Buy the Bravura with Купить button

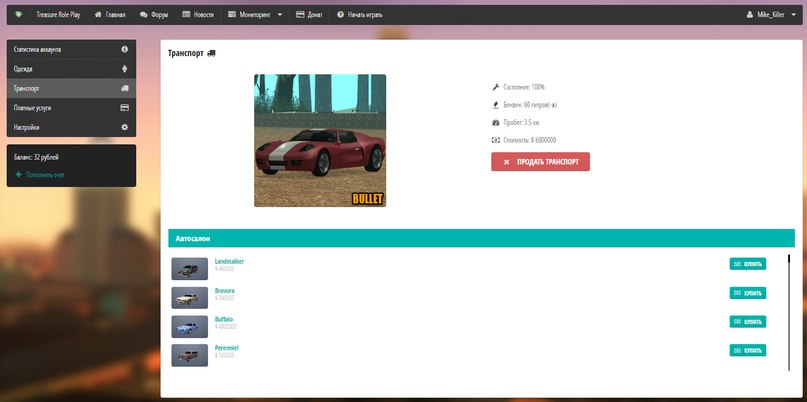point(748,293)
